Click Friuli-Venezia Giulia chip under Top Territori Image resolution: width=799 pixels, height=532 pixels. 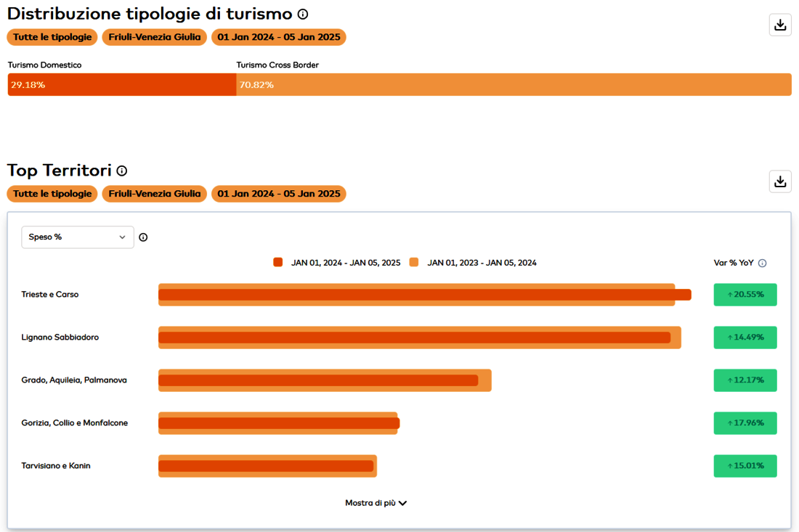(x=154, y=194)
